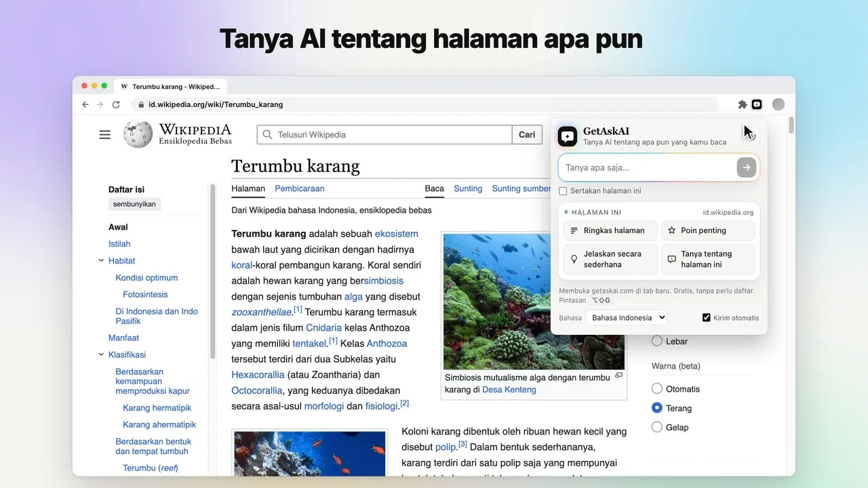Click Poin penting quick action
The image size is (868, 488).
[708, 230]
